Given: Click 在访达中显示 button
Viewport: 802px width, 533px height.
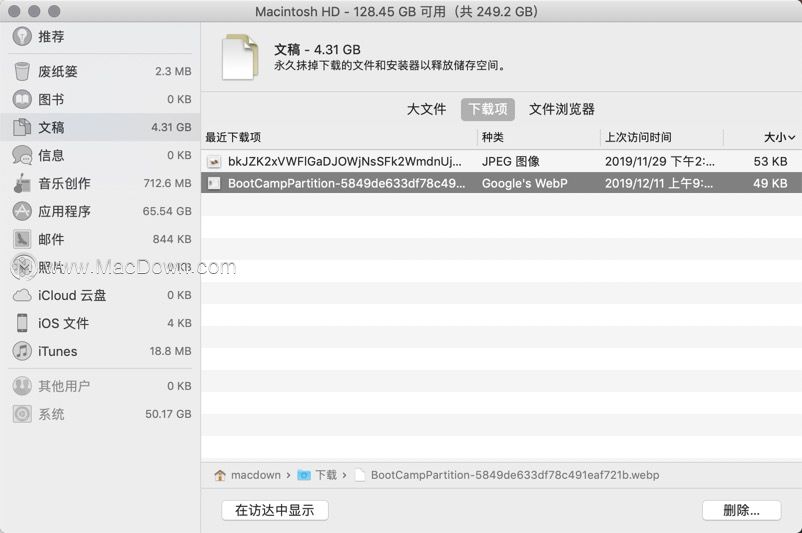Looking at the screenshot, I should [x=275, y=510].
